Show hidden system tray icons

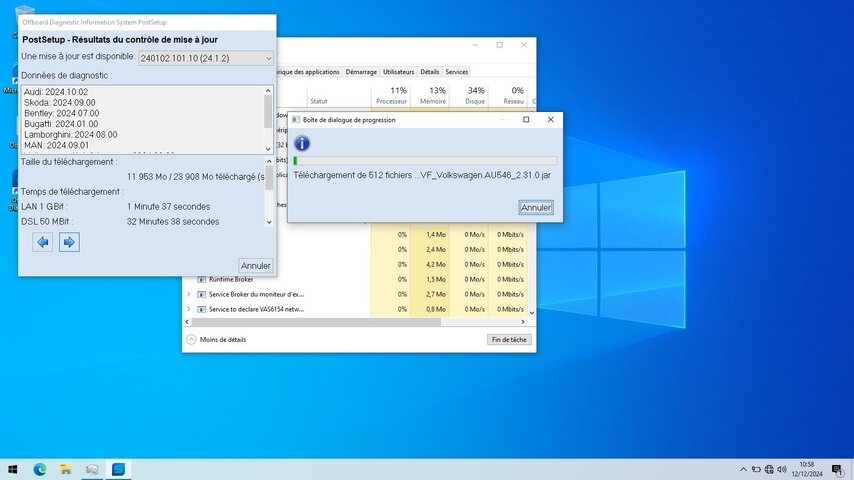click(x=743, y=469)
